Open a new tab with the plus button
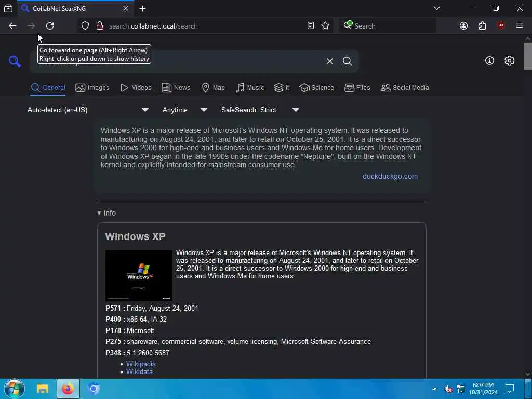 click(142, 8)
